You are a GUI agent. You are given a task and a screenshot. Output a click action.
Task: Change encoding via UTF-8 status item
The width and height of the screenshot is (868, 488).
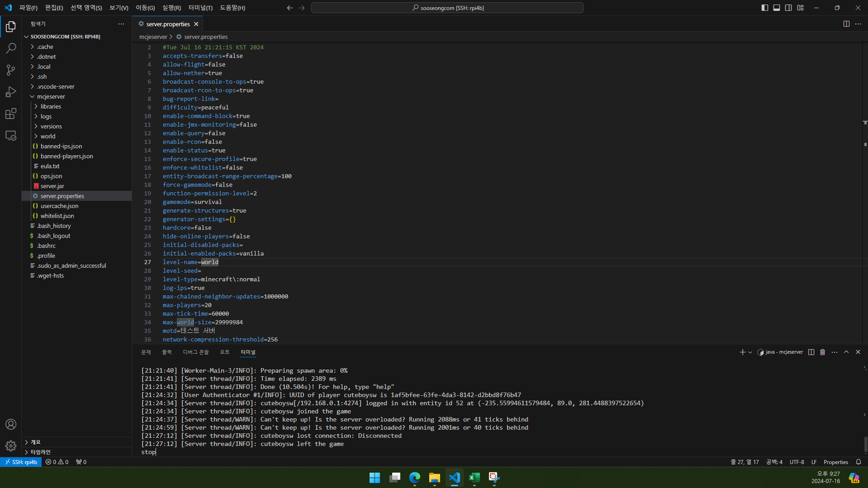[x=797, y=462]
